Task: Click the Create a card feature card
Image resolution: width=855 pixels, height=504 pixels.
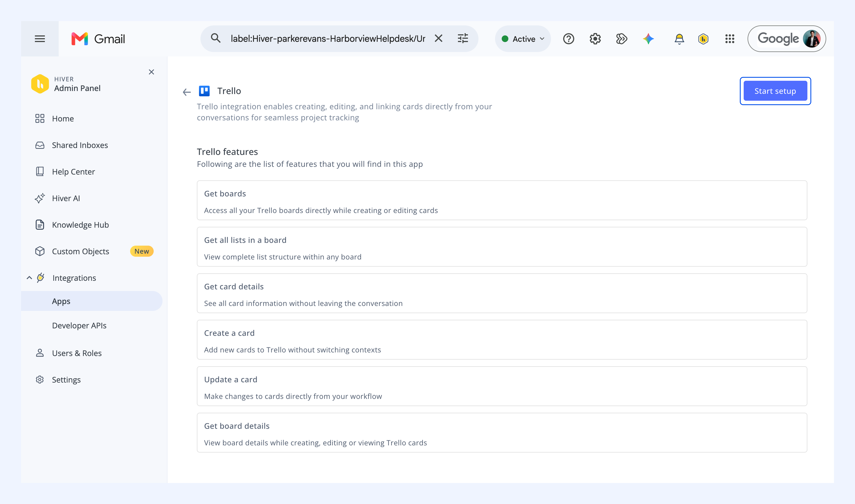Action: (x=502, y=340)
